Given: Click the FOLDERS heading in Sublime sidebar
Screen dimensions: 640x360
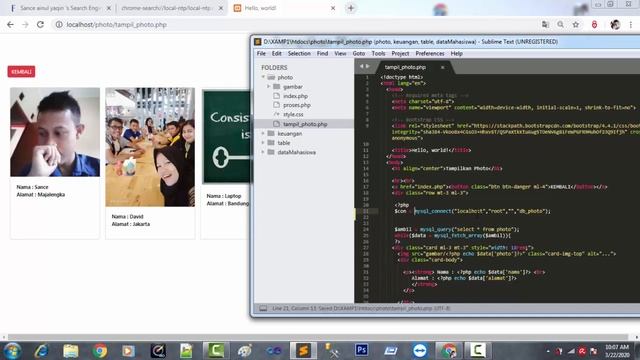Looking at the screenshot, I should coord(274,67).
